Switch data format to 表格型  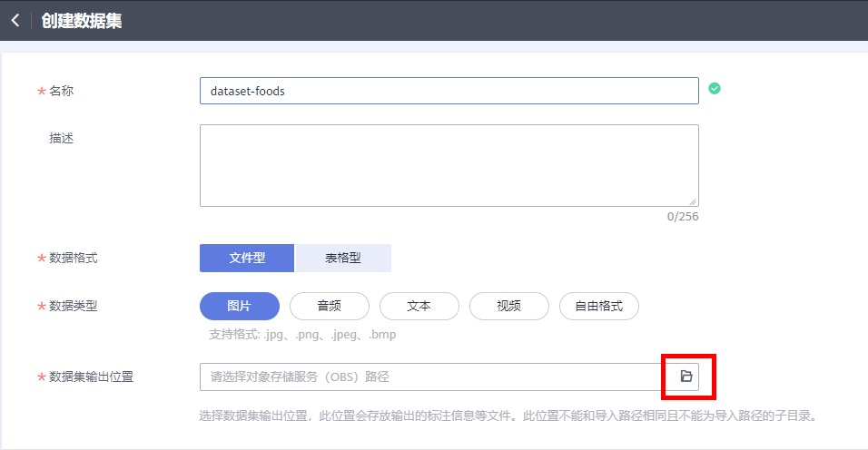pos(343,258)
